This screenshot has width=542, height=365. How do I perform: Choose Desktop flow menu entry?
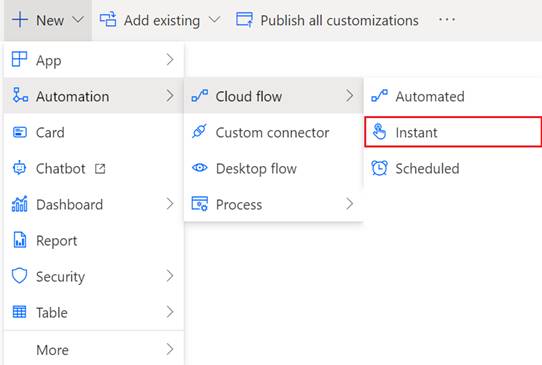(273, 168)
